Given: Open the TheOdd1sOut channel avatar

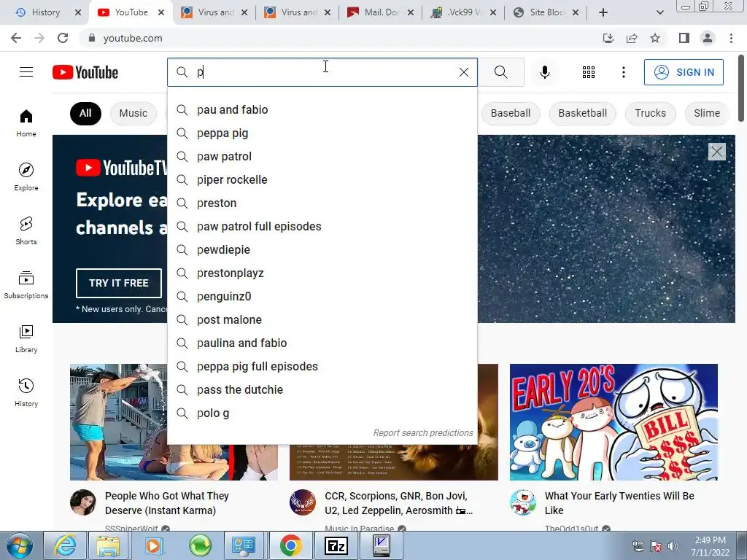Looking at the screenshot, I should (x=522, y=502).
